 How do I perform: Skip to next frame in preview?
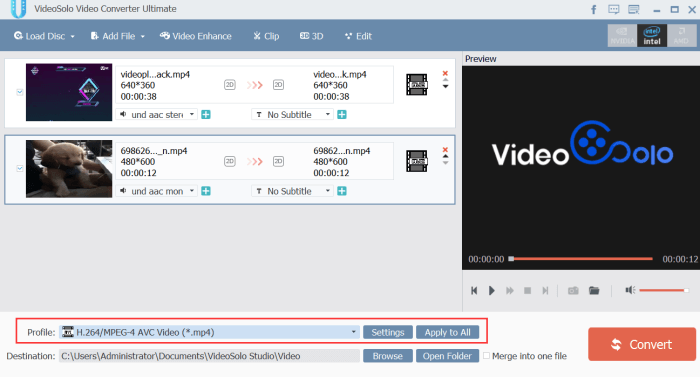click(x=545, y=291)
